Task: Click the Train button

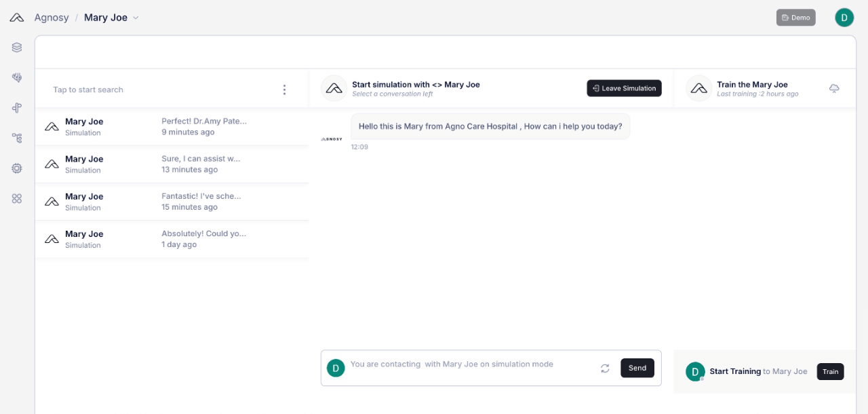Action: pos(830,371)
